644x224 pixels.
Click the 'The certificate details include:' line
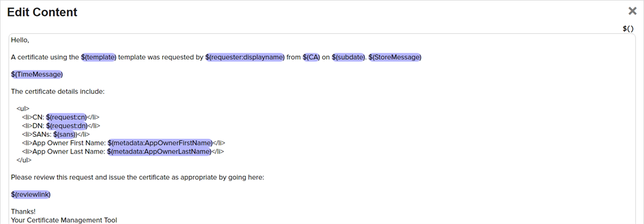click(x=58, y=91)
